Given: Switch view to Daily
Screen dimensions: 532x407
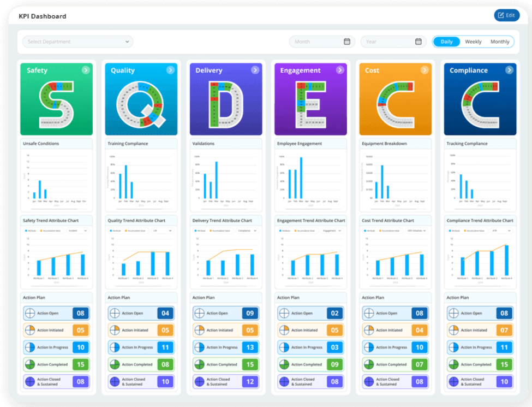Looking at the screenshot, I should tap(446, 42).
